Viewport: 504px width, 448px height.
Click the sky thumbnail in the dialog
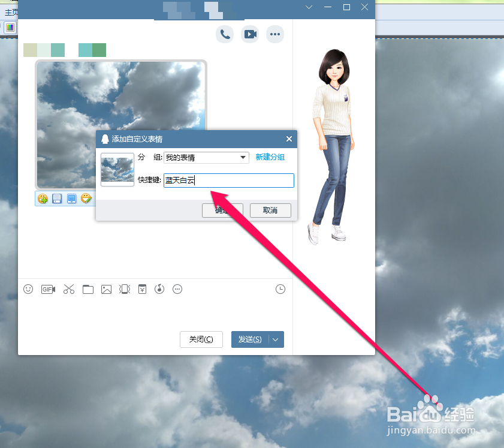point(117,170)
